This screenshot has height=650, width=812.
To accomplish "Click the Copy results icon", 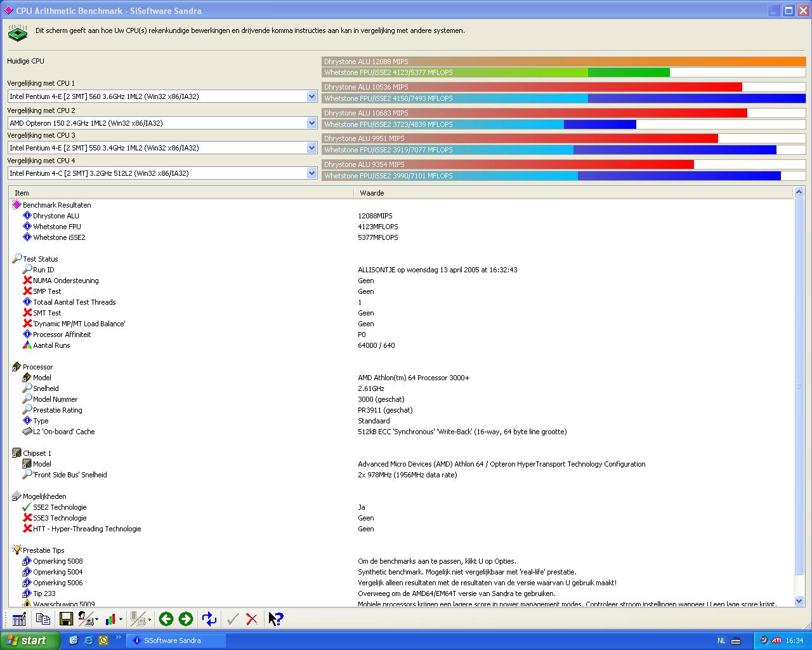I will click(x=43, y=619).
